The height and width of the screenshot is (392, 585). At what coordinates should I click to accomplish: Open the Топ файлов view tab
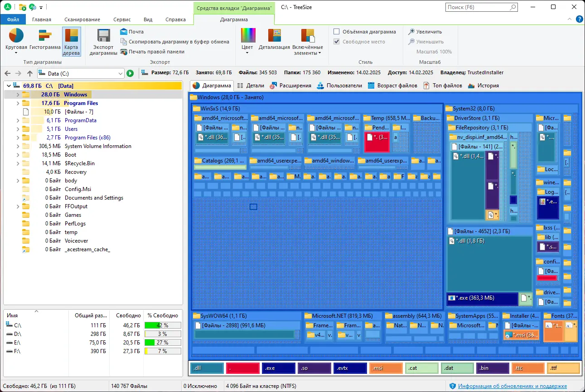443,86
